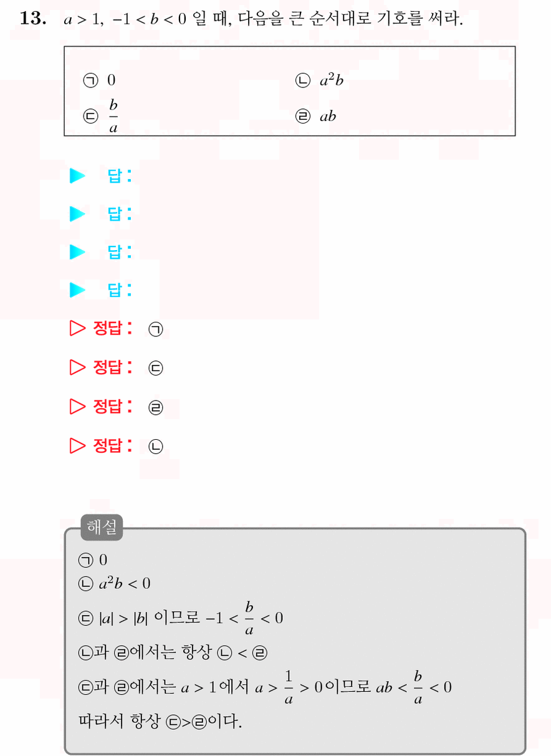This screenshot has height=756, width=551.
Task: Click the cyan arrow beside the bottommost 답 label
Action: tap(77, 290)
